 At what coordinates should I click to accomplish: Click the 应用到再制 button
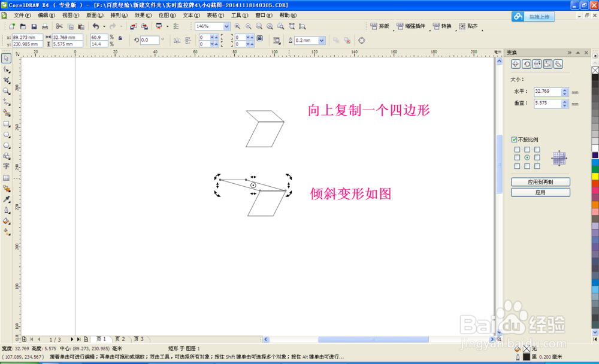click(540, 181)
